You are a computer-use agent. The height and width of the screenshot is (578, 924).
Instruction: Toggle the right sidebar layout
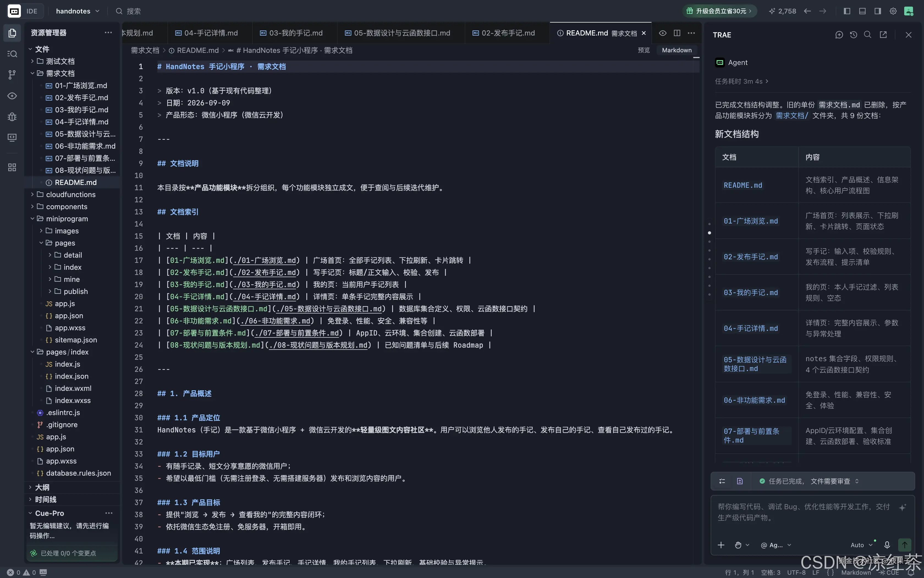tap(878, 11)
